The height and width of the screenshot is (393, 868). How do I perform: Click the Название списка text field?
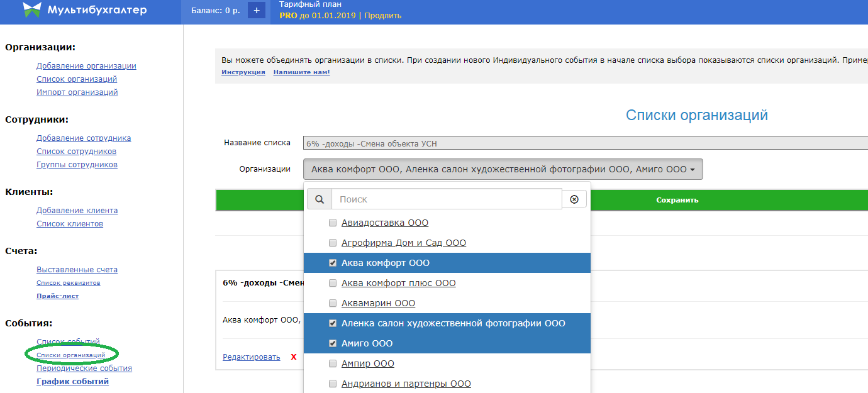(585, 143)
